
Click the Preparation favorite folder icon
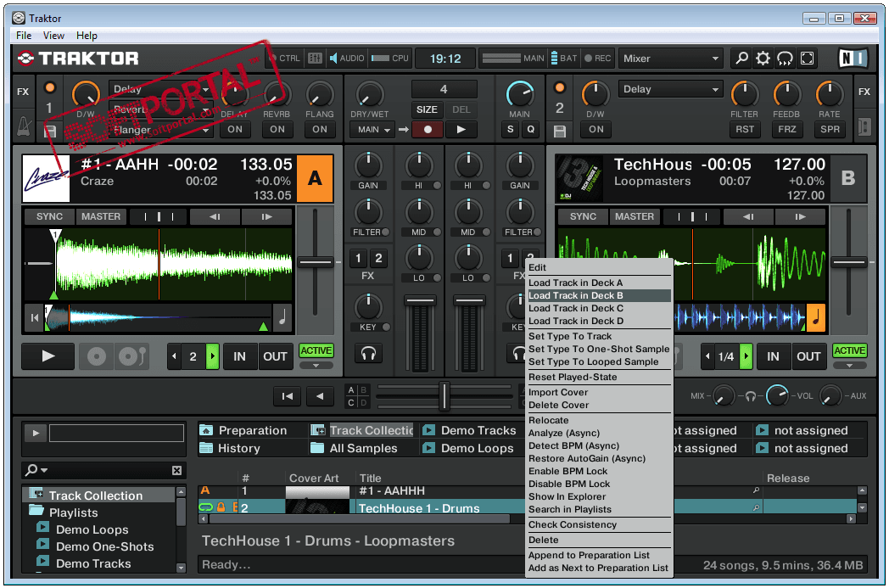(x=206, y=430)
